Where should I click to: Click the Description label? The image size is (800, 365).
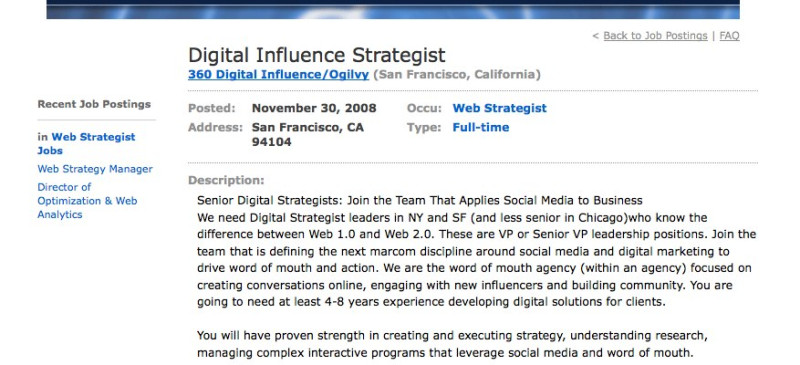tap(226, 180)
